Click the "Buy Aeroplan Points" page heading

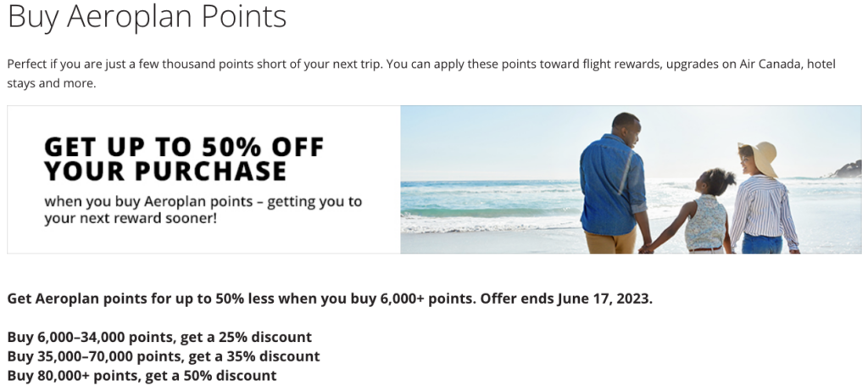[147, 19]
